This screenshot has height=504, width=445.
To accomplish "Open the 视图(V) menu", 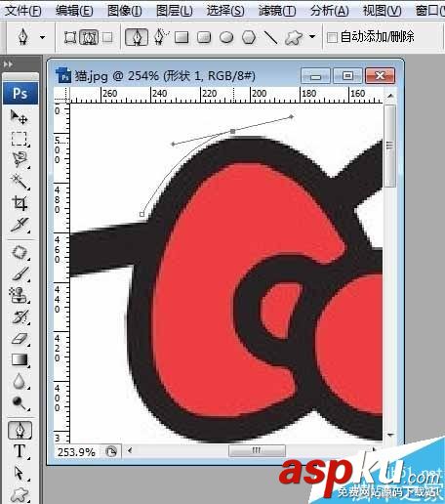I will pyautogui.click(x=382, y=11).
